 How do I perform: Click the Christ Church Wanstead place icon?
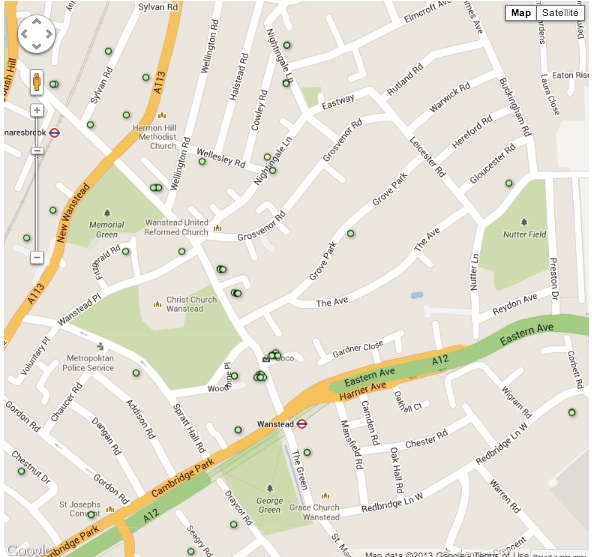click(x=157, y=304)
